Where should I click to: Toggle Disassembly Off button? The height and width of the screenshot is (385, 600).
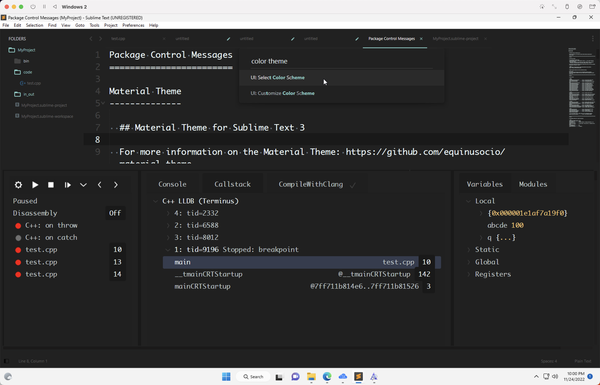pos(115,213)
